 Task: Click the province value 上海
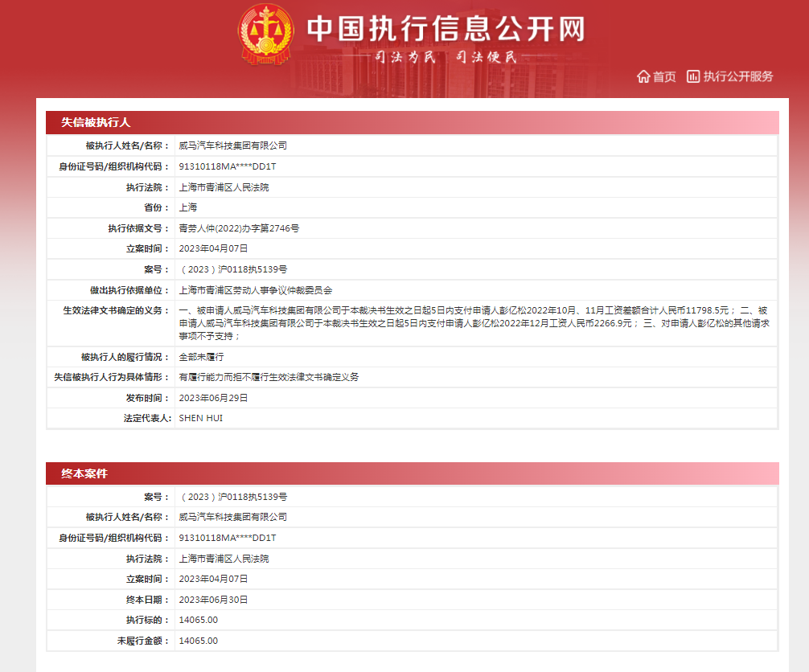tap(188, 207)
